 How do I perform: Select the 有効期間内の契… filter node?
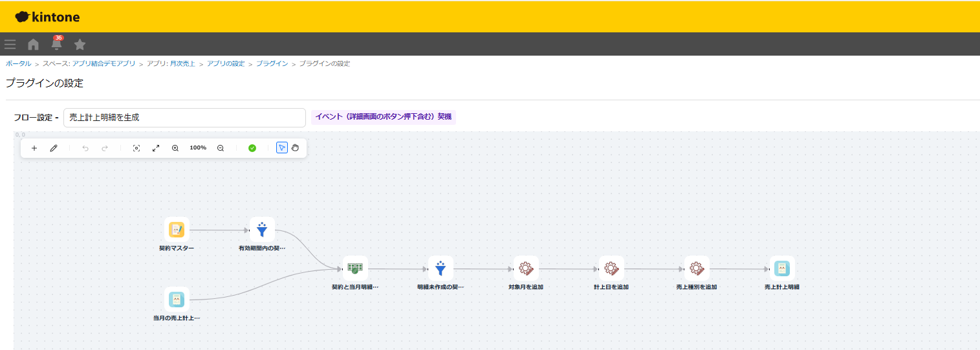262,229
